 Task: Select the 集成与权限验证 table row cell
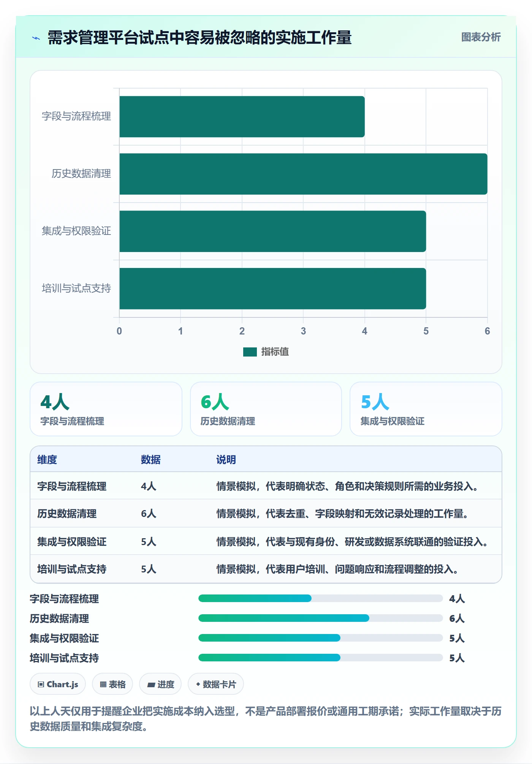(x=72, y=542)
